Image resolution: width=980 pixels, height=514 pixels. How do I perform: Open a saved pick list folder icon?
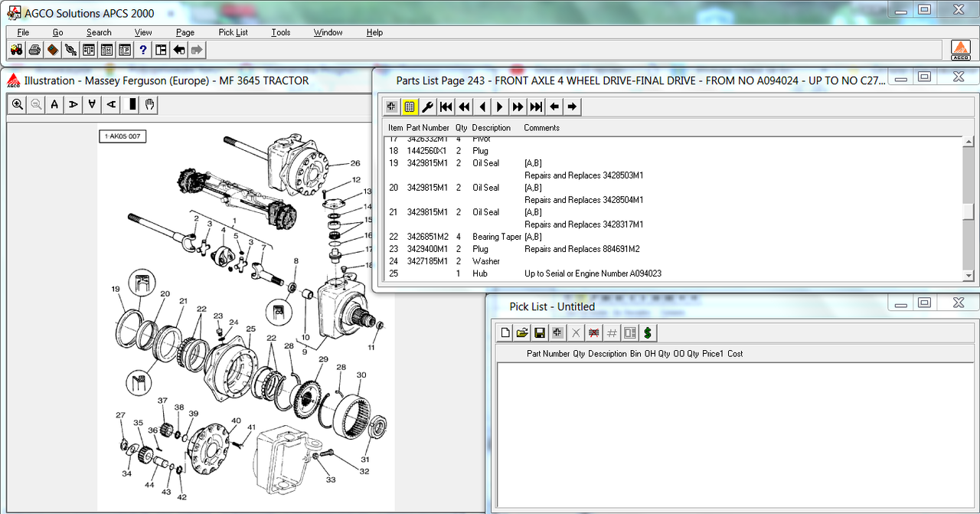(522, 332)
